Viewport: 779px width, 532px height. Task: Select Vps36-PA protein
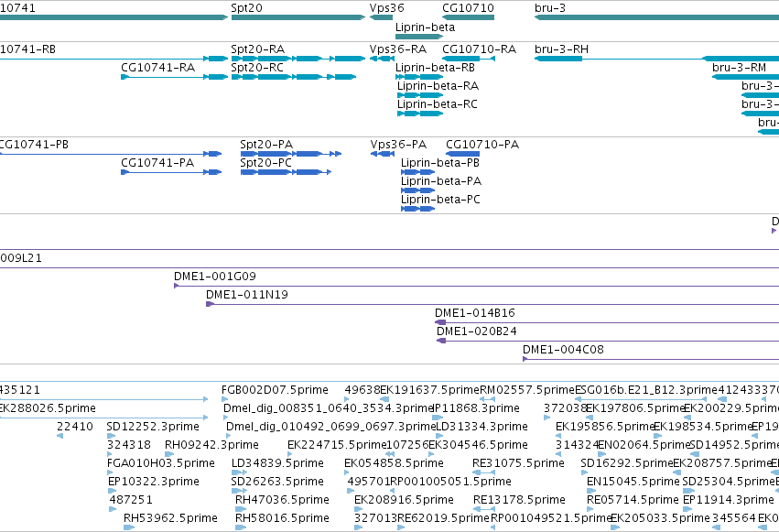pyautogui.click(x=383, y=154)
